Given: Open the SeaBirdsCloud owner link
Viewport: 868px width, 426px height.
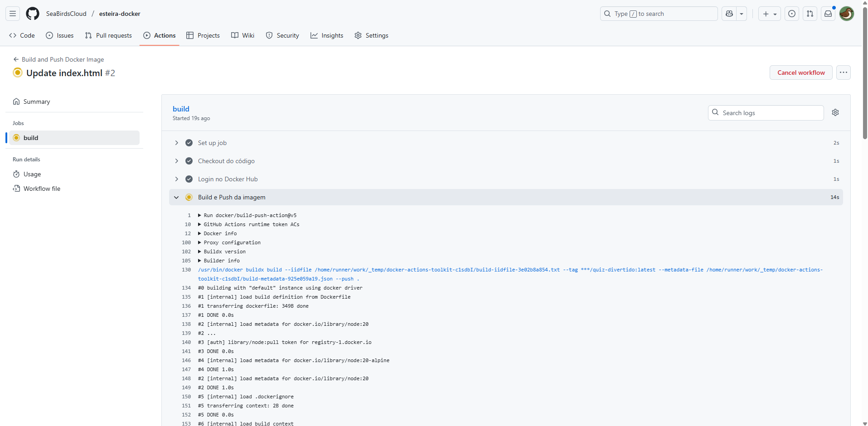Looking at the screenshot, I should point(66,14).
